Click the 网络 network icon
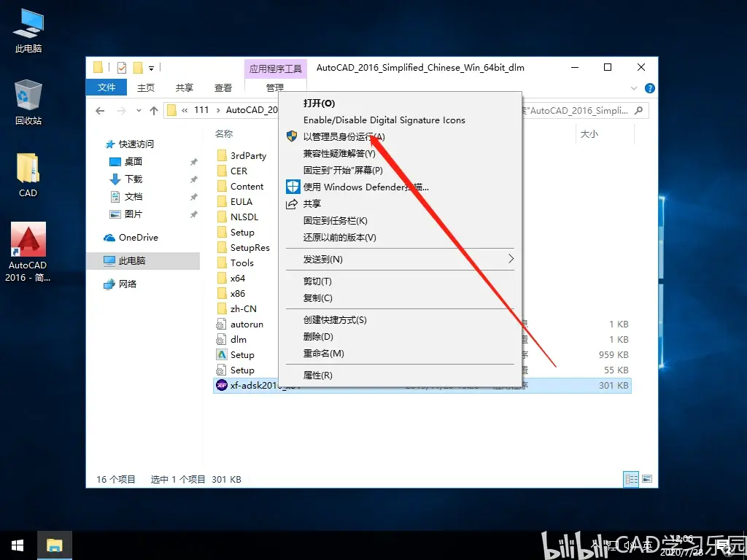 tap(109, 284)
